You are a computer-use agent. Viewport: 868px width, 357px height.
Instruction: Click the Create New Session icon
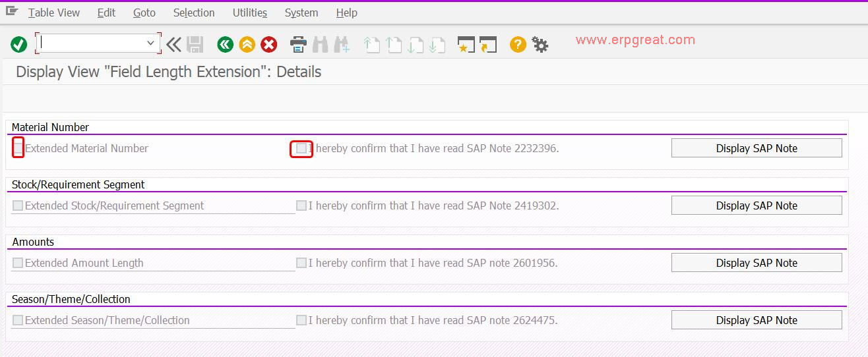pyautogui.click(x=466, y=45)
